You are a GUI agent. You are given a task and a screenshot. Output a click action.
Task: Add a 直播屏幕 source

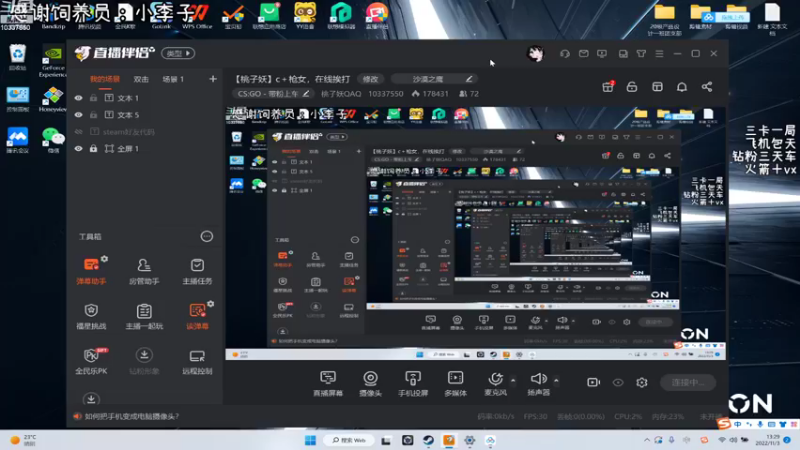click(x=328, y=384)
